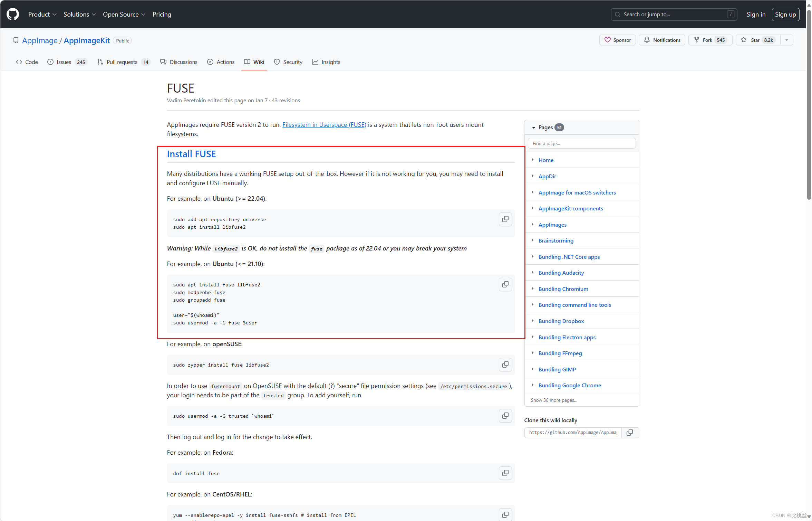Open the Star lists dropdown arrow
This screenshot has width=812, height=521.
pos(787,40)
